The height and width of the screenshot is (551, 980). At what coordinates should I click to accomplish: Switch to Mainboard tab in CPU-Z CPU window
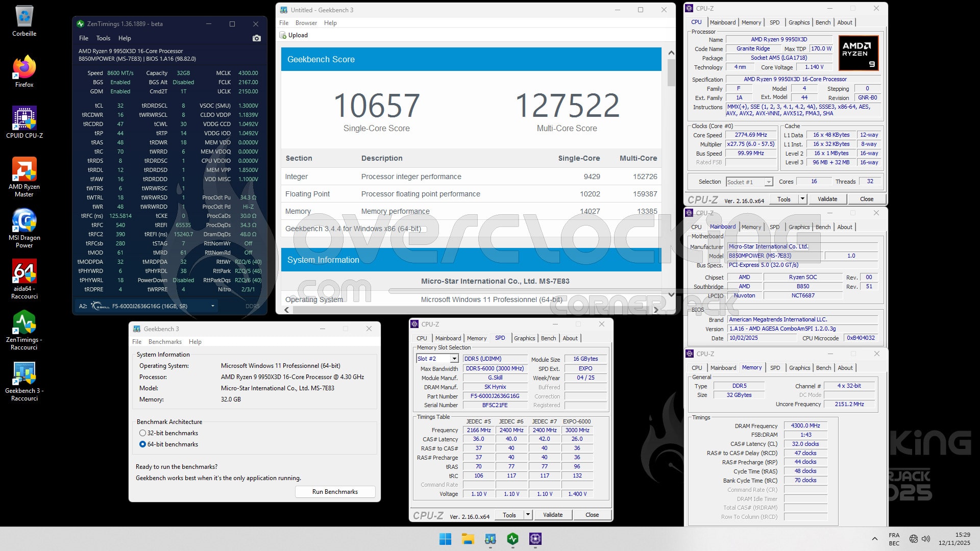click(723, 22)
